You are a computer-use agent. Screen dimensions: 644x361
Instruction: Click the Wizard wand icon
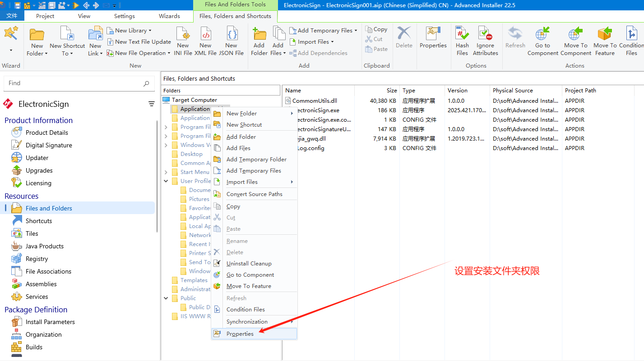point(11,33)
